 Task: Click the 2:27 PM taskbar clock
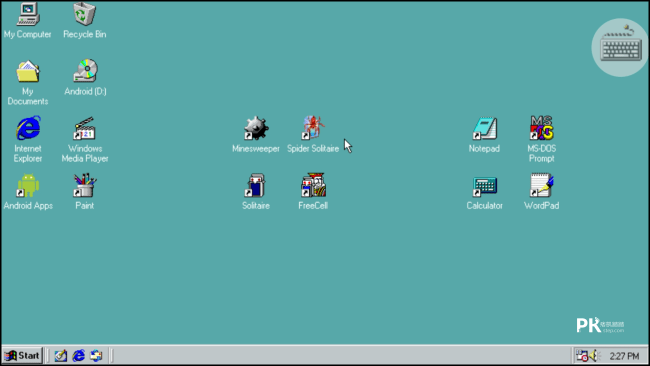[x=624, y=356]
